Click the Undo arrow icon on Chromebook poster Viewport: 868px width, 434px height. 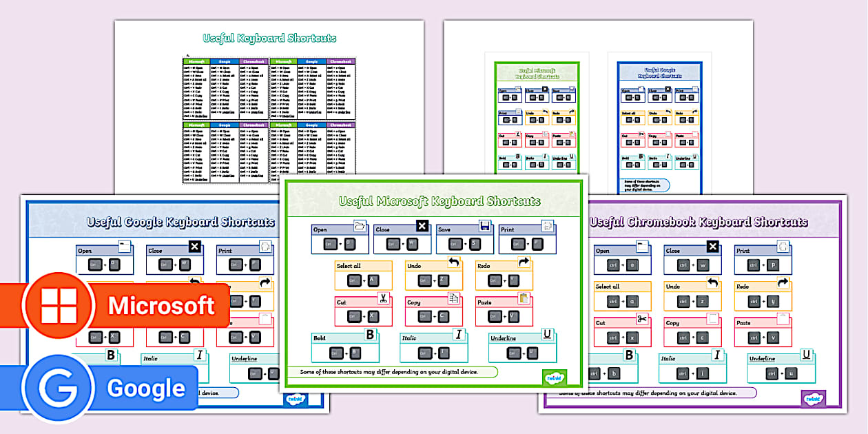[x=712, y=282]
